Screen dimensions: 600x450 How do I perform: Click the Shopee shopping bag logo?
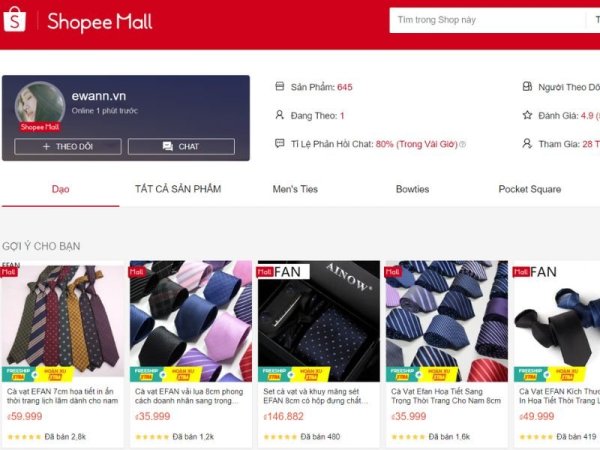[15, 20]
